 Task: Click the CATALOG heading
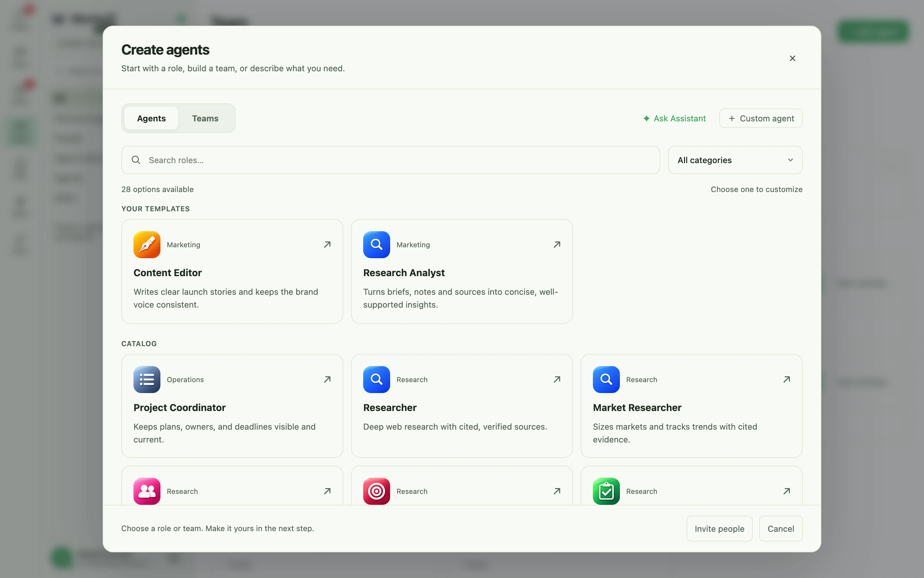click(x=139, y=344)
